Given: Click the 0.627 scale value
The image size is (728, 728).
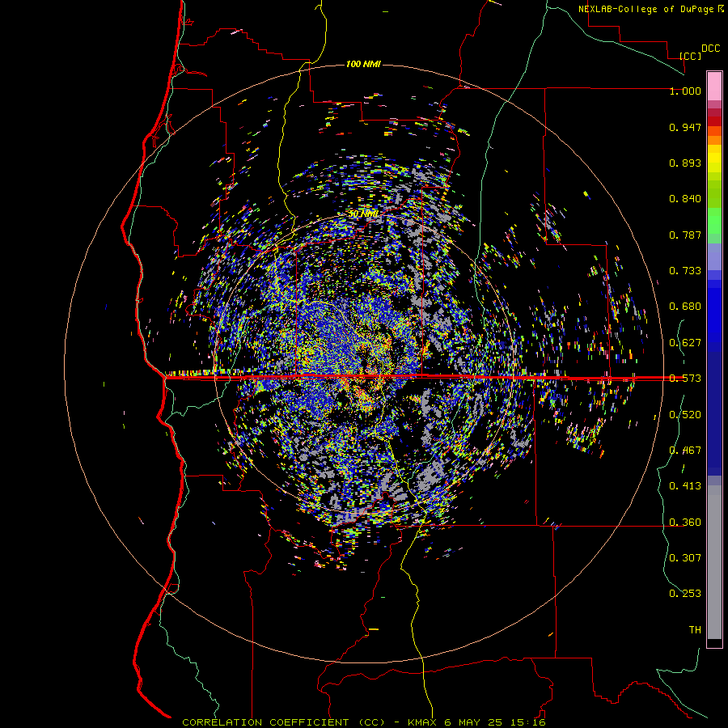Looking at the screenshot, I should (x=685, y=343).
